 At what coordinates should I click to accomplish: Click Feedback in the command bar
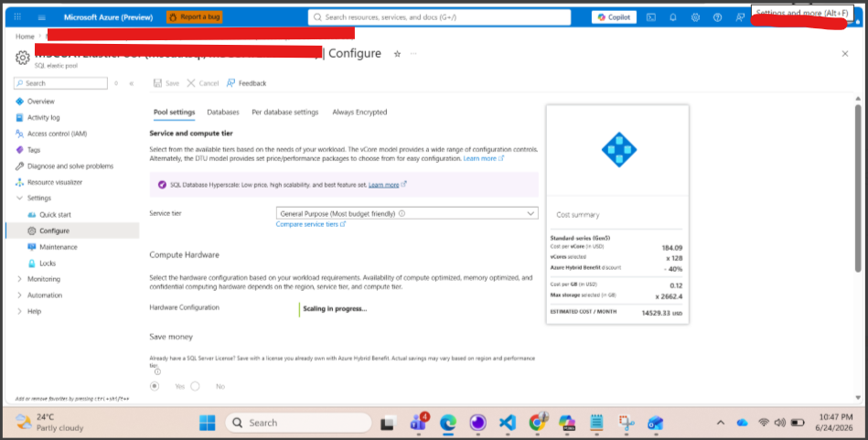tap(246, 83)
